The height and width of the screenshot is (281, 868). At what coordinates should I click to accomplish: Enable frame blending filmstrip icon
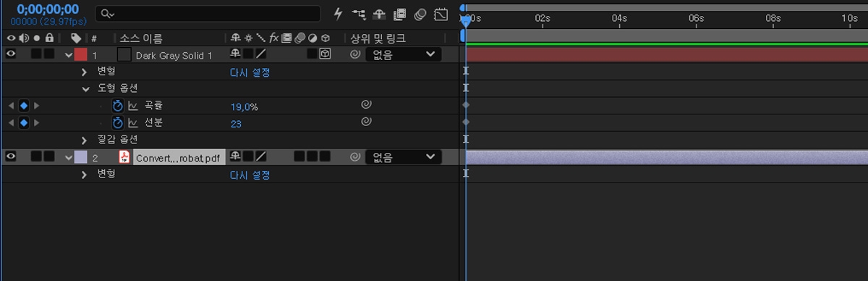[x=399, y=14]
